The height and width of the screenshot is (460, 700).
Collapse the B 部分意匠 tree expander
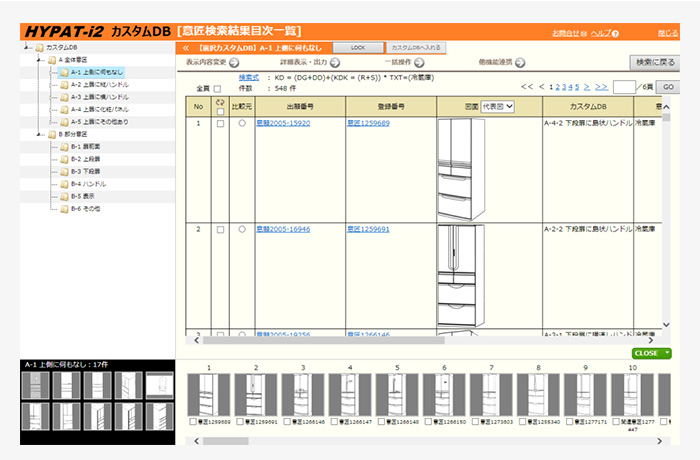39,134
